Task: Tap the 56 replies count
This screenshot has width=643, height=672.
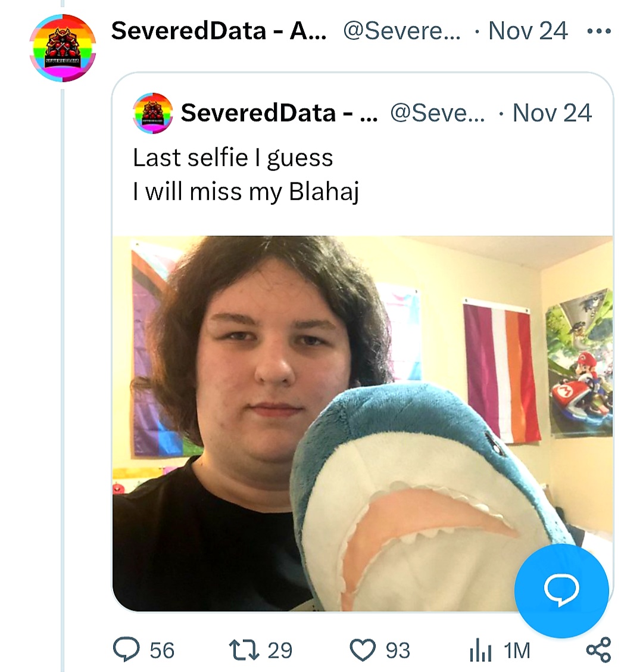Action: [x=161, y=650]
